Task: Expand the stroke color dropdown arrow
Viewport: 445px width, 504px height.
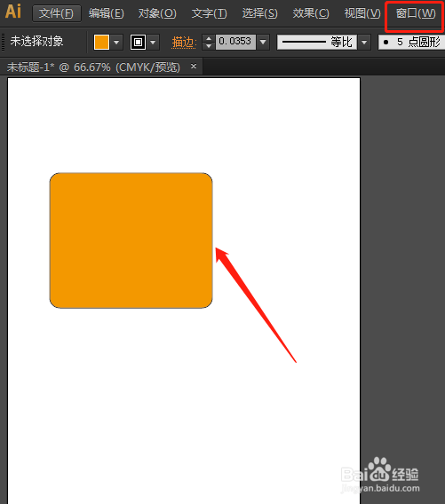Action: pyautogui.click(x=153, y=42)
